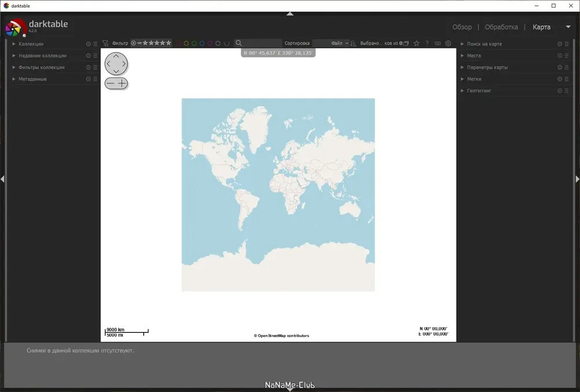Switch to the Обзор view

(462, 27)
